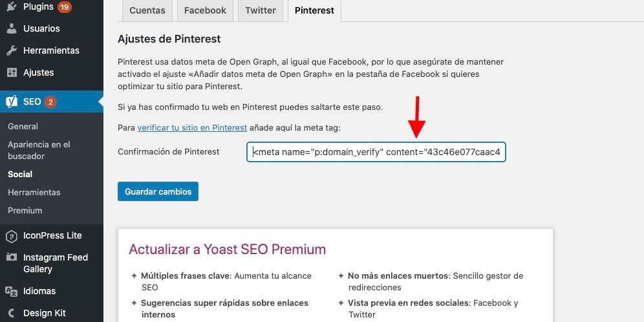Open the Cuentas tab
644x322 pixels.
click(x=147, y=11)
